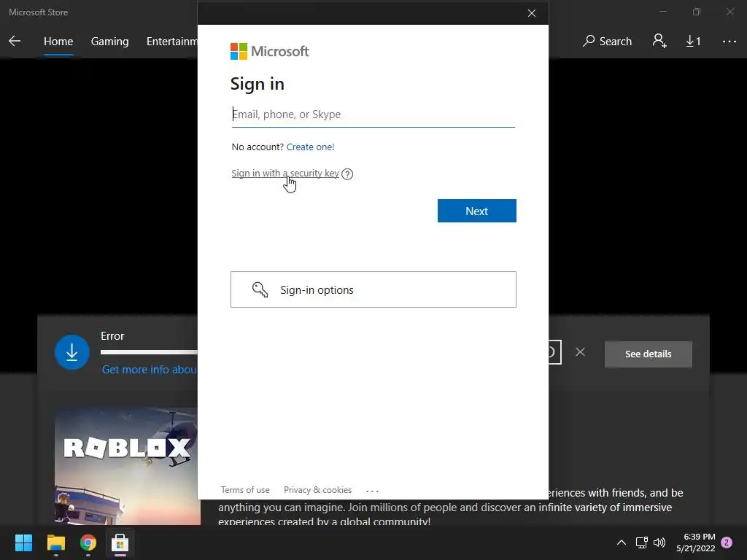Click Microsoft Store taskbar icon
Screen dimensions: 747x560
[120, 542]
